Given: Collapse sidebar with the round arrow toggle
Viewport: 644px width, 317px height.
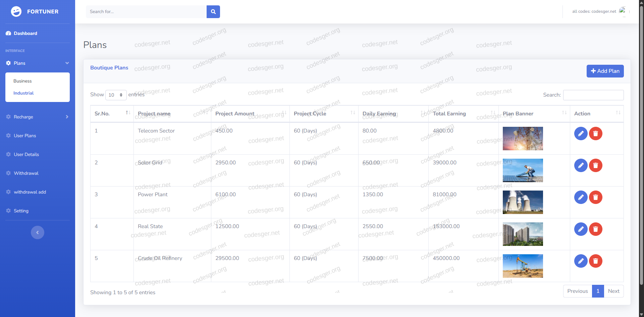Looking at the screenshot, I should pyautogui.click(x=38, y=232).
